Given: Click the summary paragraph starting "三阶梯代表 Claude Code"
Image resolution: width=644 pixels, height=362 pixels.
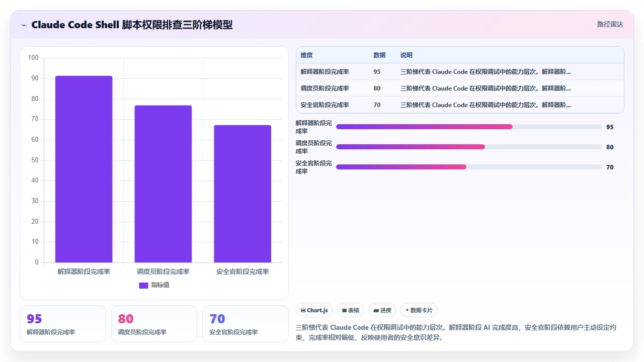Looking at the screenshot, I should [x=456, y=332].
